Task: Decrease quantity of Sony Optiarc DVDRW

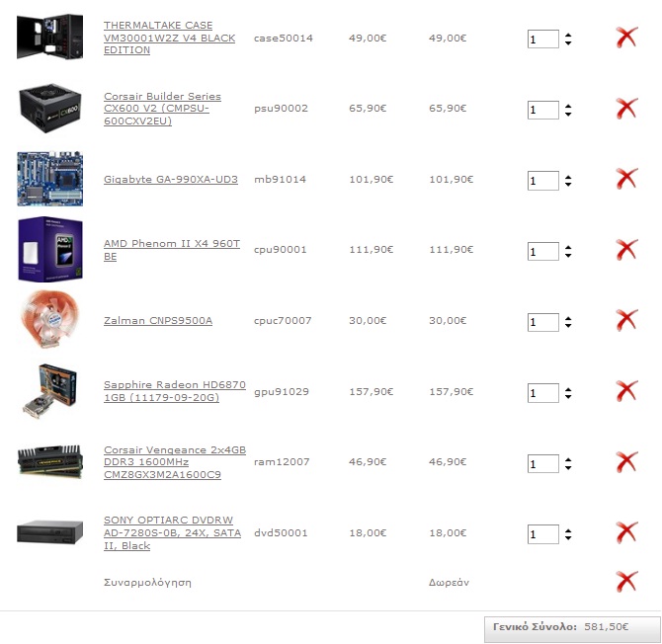Action: pyautogui.click(x=568, y=538)
